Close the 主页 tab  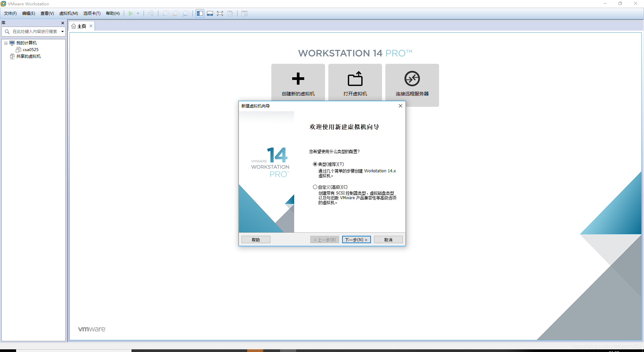(x=91, y=26)
